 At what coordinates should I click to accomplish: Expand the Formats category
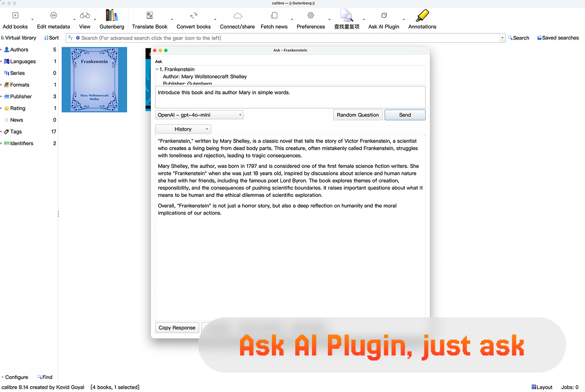2,85
